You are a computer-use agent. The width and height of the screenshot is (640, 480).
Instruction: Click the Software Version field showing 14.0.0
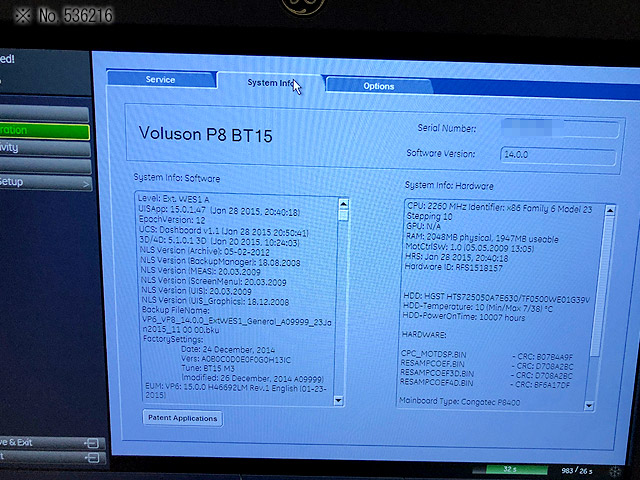pos(558,156)
